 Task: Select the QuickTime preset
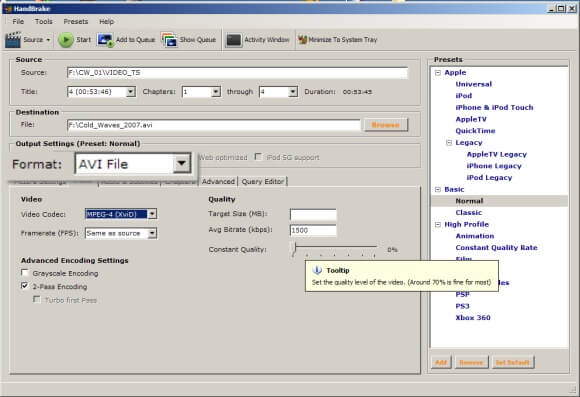(x=475, y=131)
